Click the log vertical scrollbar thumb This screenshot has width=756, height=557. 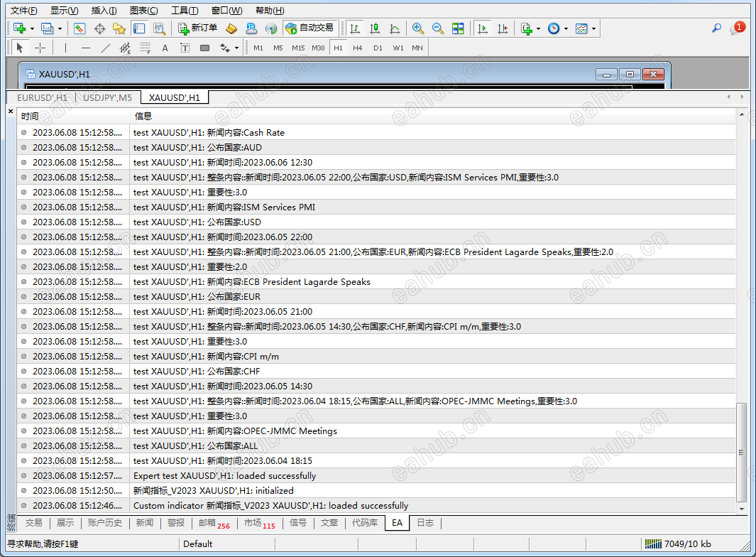tap(741, 453)
